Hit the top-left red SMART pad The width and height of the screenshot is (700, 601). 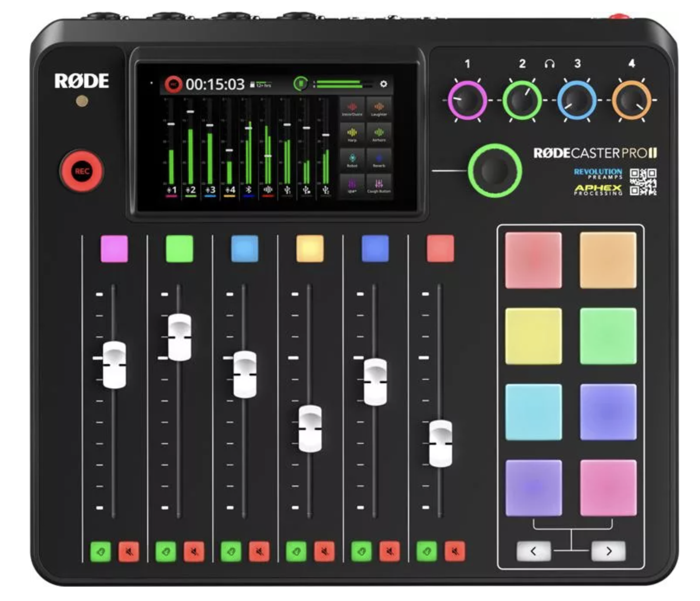533,260
